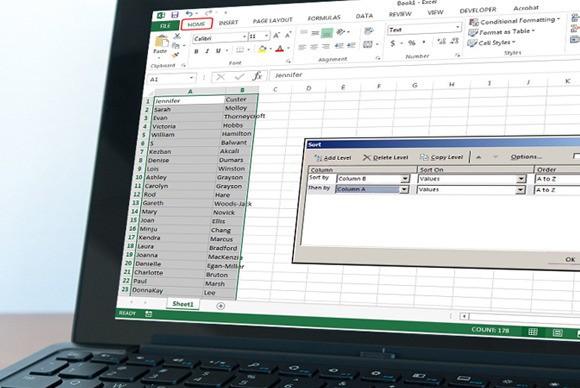Image resolution: width=580 pixels, height=388 pixels.
Task: Center text horizontally
Action: coord(314,47)
